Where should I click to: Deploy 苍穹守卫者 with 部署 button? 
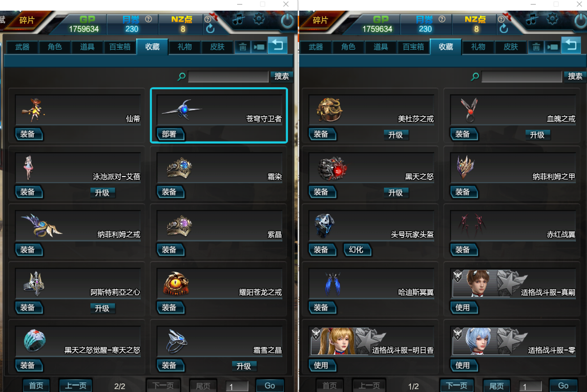point(170,134)
